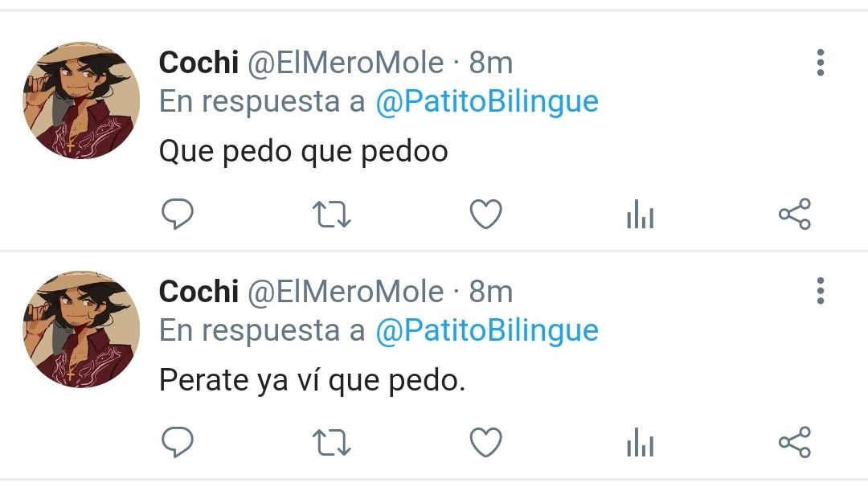
Task: Open @ElMeroMole handle in second tweet
Action: click(x=346, y=292)
